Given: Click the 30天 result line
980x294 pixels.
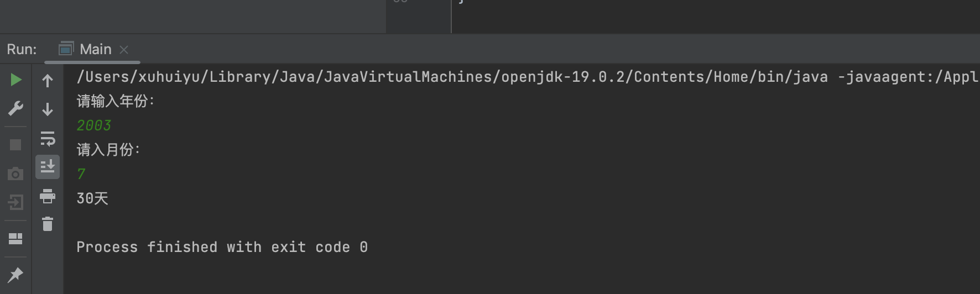Looking at the screenshot, I should coord(92,198).
